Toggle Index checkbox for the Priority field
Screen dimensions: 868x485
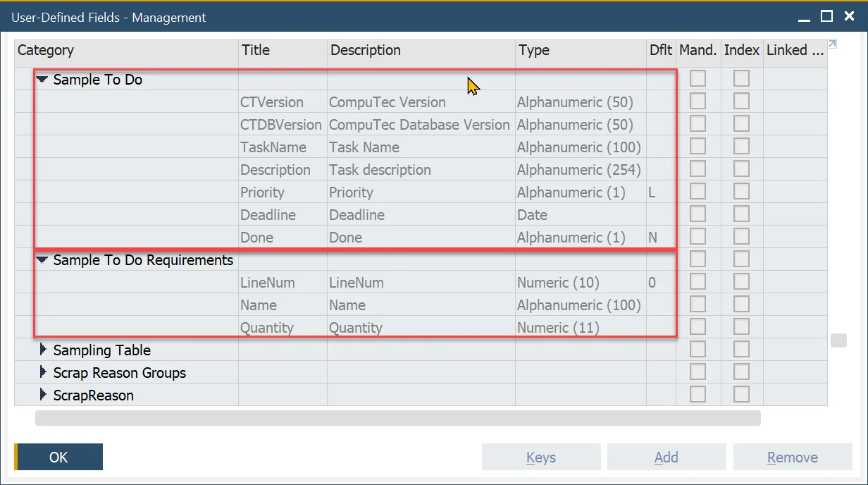741,192
